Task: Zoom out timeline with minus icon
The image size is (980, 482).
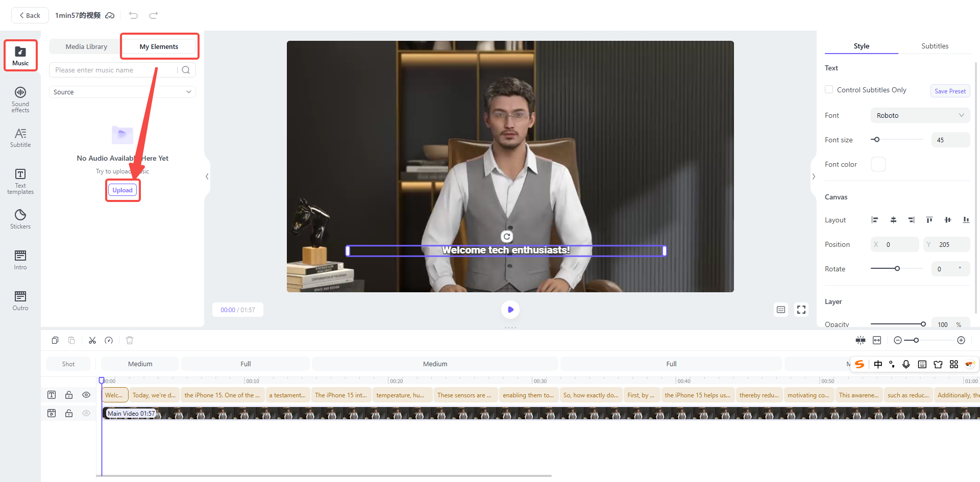Action: coord(898,340)
